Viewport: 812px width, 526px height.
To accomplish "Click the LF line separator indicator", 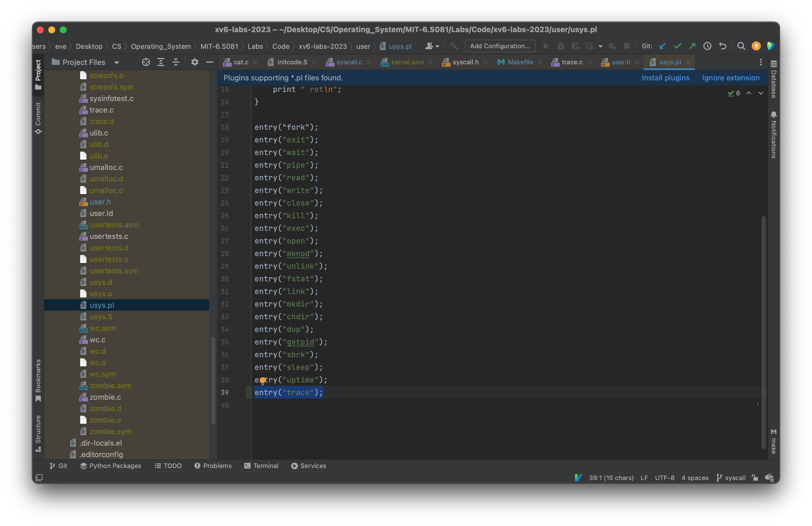I will [x=644, y=477].
